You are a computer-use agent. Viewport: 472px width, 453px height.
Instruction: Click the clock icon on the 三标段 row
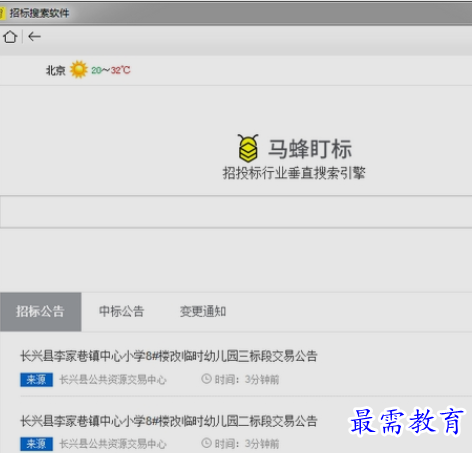[x=206, y=379]
